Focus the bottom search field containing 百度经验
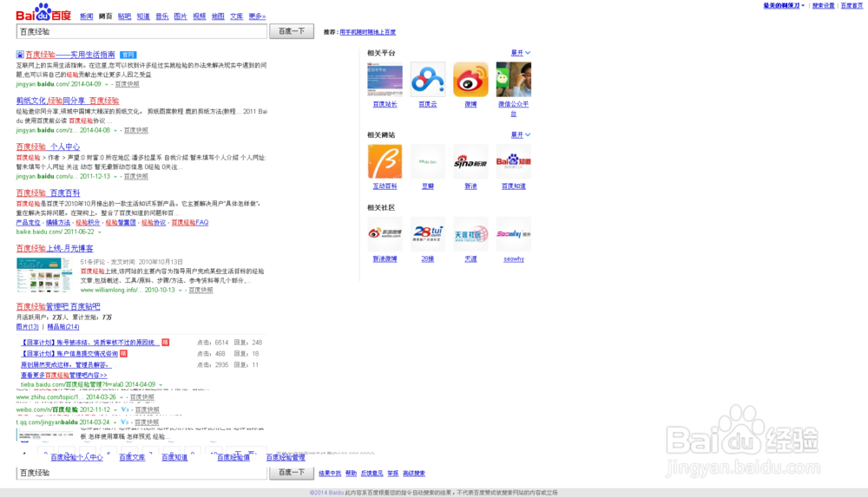 [x=141, y=473]
